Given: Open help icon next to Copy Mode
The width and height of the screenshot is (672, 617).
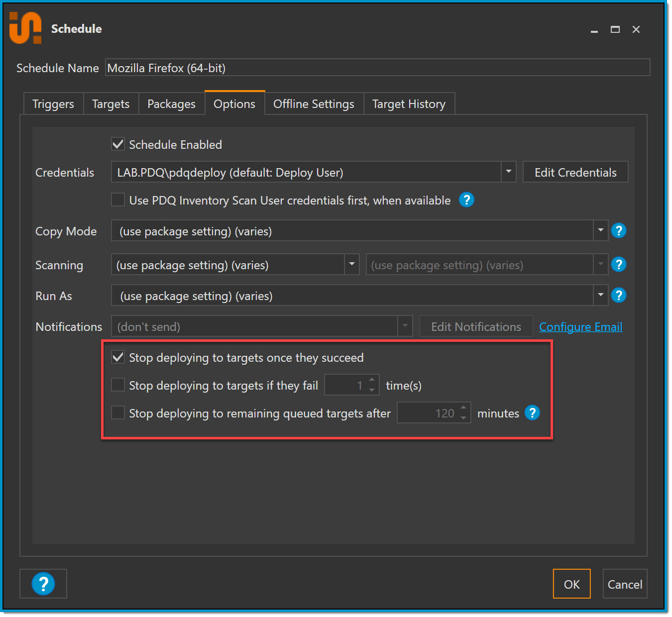Looking at the screenshot, I should (619, 230).
